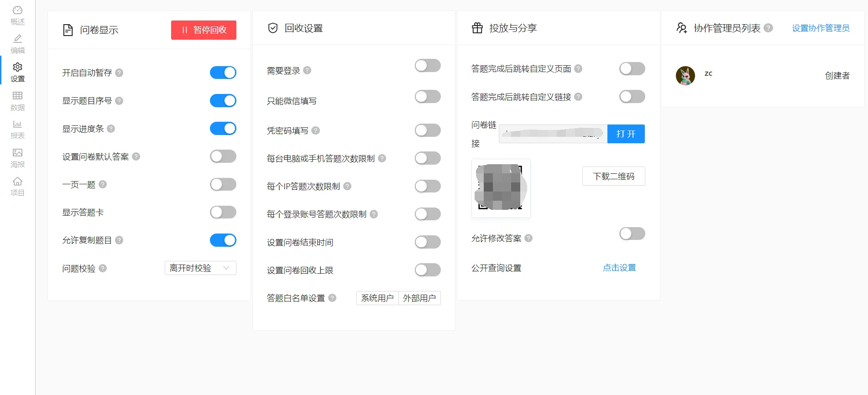868x395 pixels.
Task: Open 海报 poster page from sidebar
Action: [17, 158]
